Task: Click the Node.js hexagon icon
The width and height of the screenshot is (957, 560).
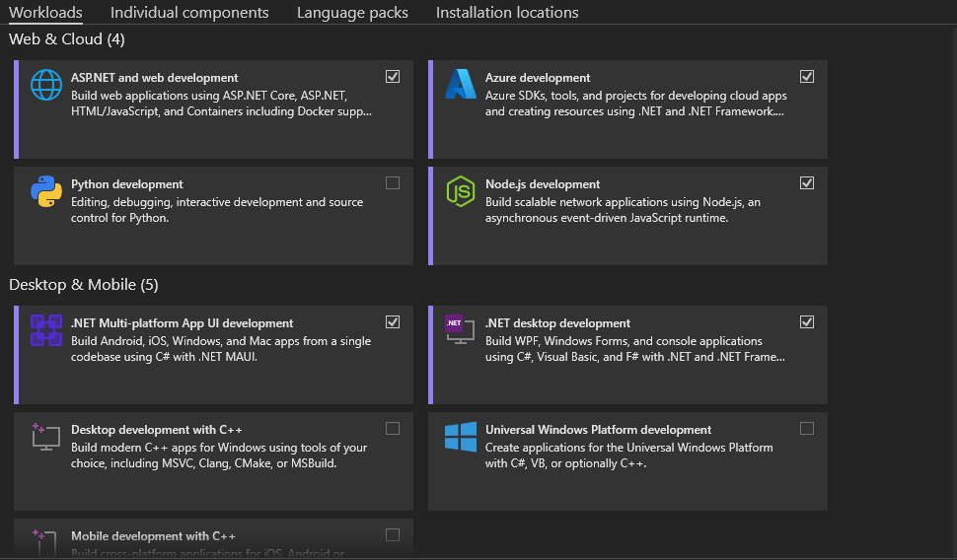Action: [x=461, y=191]
